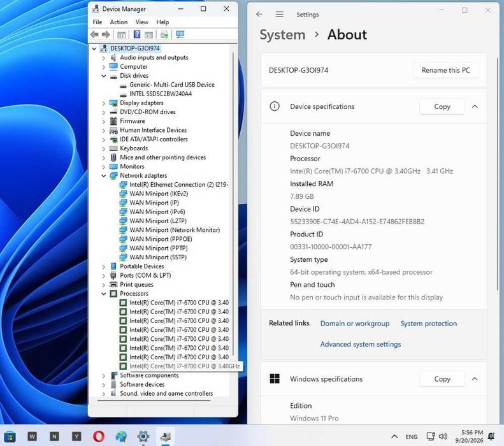504x446 pixels.
Task: Open Advanced system settings link
Action: 361,344
